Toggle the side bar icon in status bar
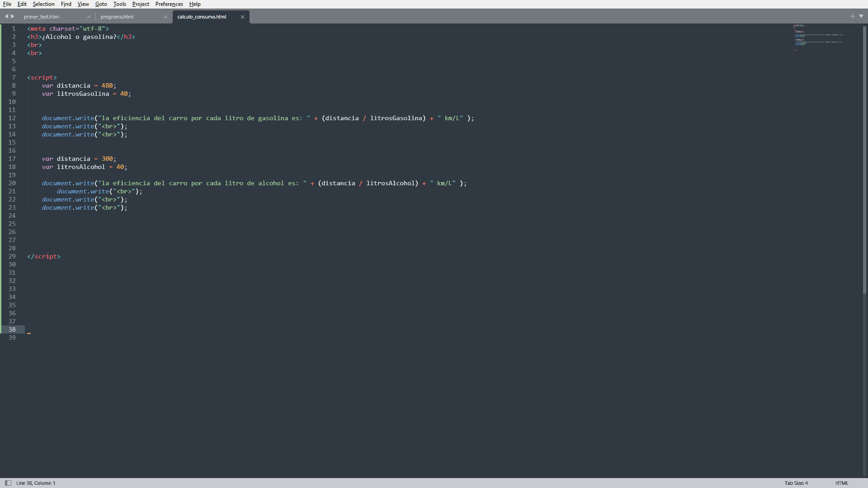The width and height of the screenshot is (868, 488). click(x=8, y=483)
